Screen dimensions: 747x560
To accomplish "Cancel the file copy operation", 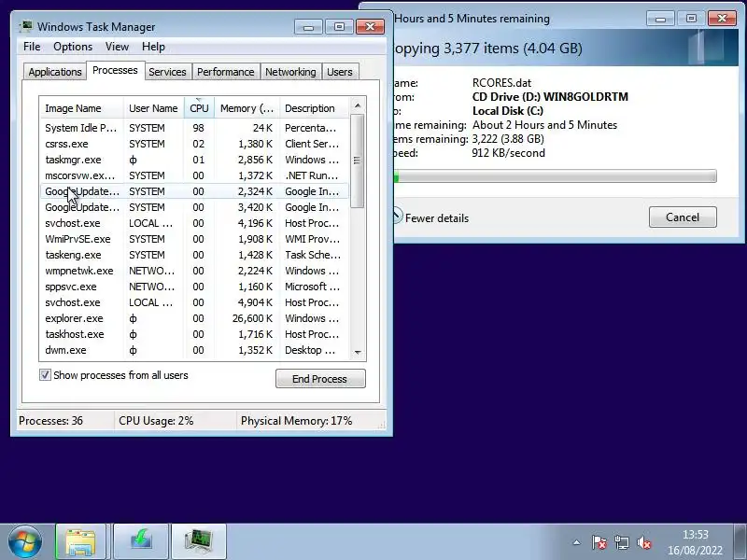I will point(683,217).
